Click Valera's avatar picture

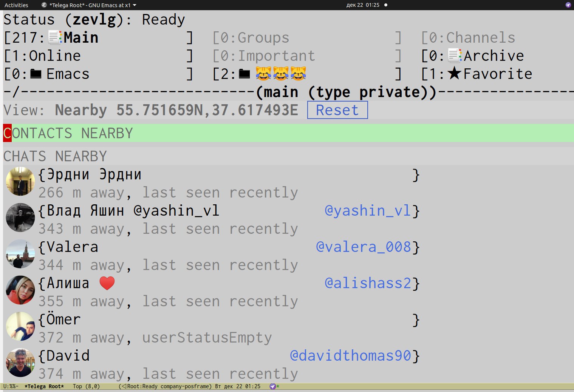tap(20, 254)
